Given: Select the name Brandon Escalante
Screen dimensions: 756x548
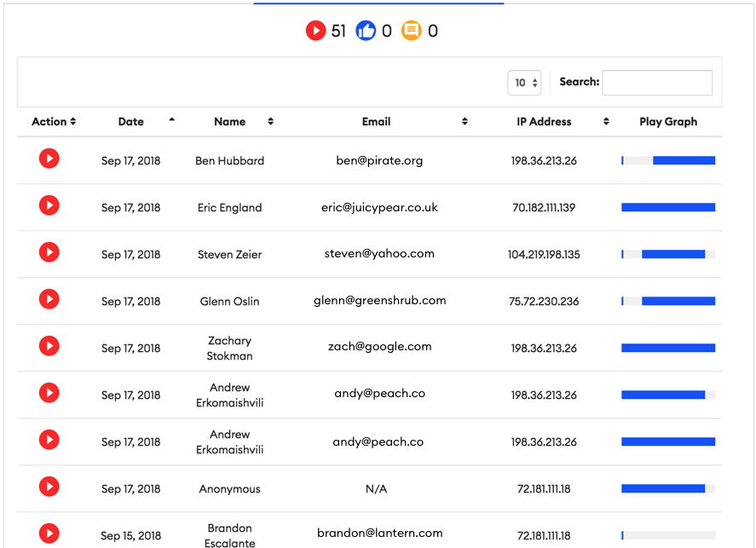Looking at the screenshot, I should coord(229,535).
